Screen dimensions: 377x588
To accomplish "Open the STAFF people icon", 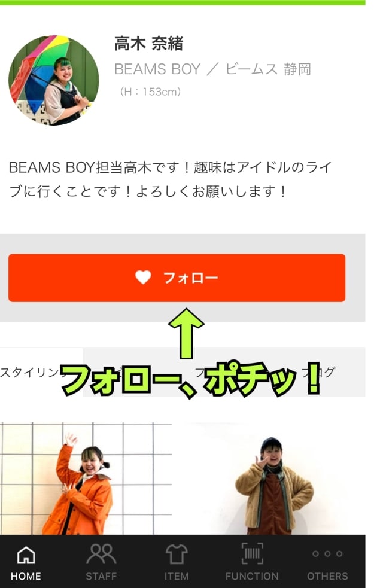I will (101, 554).
